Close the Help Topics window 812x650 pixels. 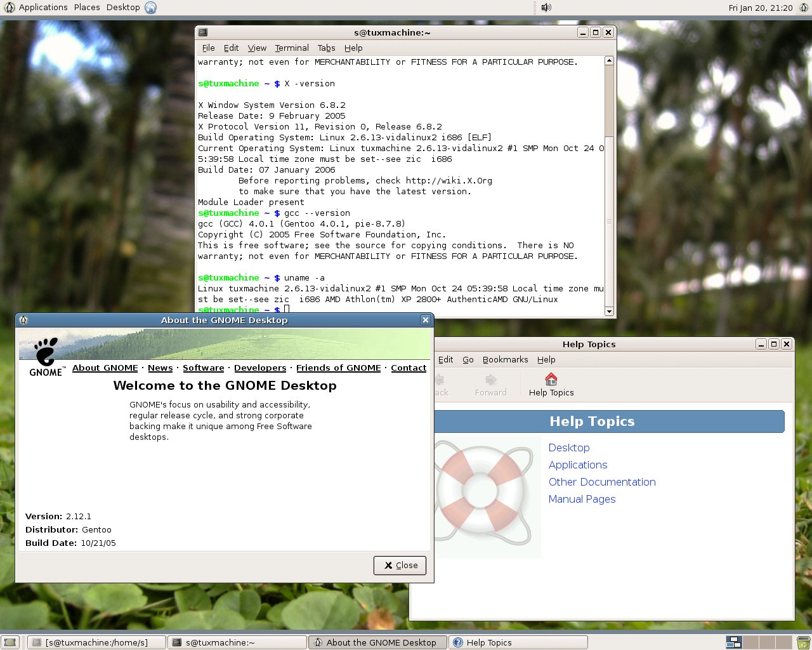(787, 344)
